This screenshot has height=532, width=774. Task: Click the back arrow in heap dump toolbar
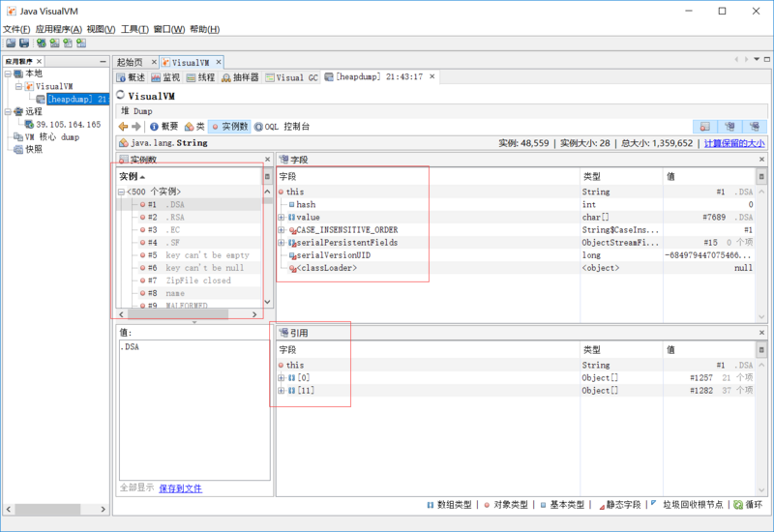[x=124, y=127]
